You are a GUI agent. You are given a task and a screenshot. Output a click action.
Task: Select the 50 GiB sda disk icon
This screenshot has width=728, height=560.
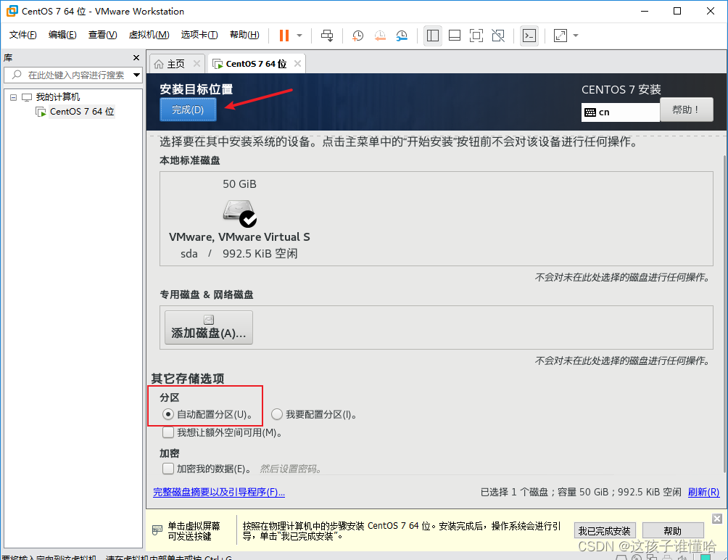pyautogui.click(x=239, y=213)
